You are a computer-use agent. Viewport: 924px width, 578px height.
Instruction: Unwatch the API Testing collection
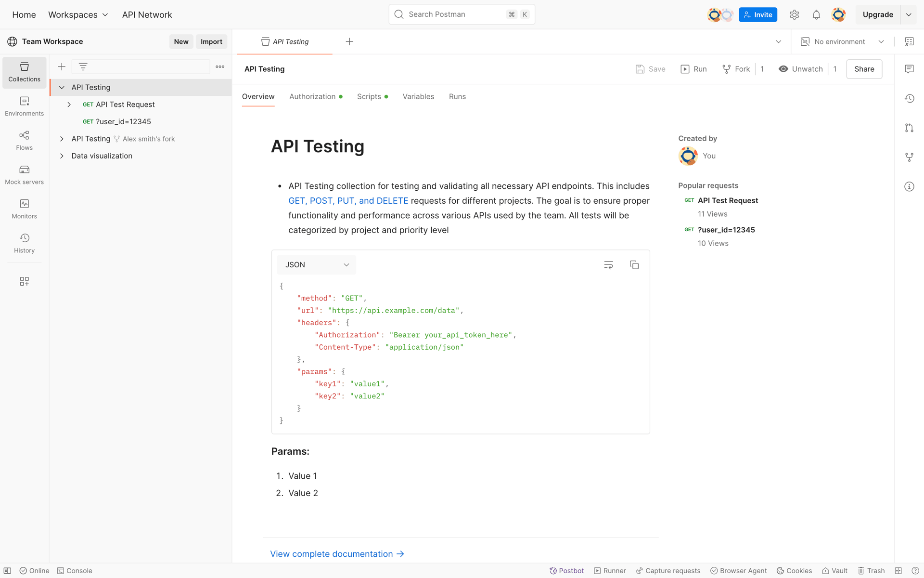(801, 69)
